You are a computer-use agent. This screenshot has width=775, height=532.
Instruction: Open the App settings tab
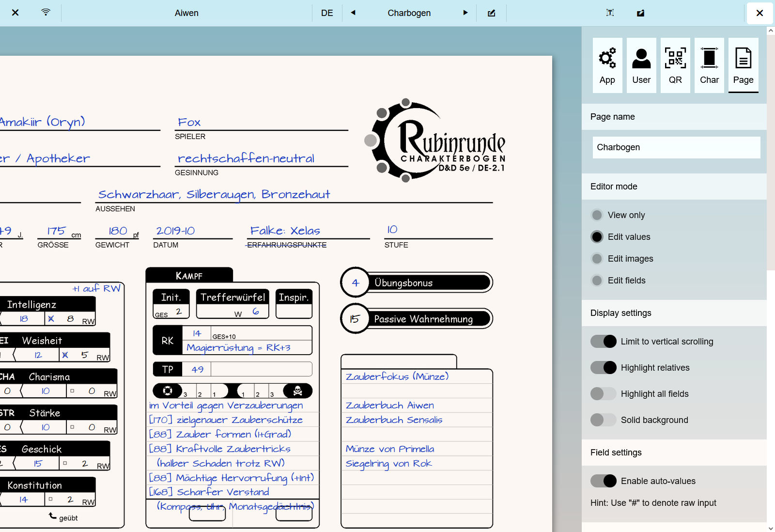click(607, 65)
